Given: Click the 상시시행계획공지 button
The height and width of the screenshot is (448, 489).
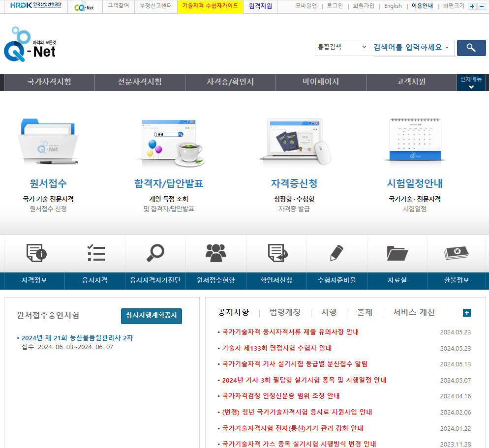Looking at the screenshot, I should point(151,316).
